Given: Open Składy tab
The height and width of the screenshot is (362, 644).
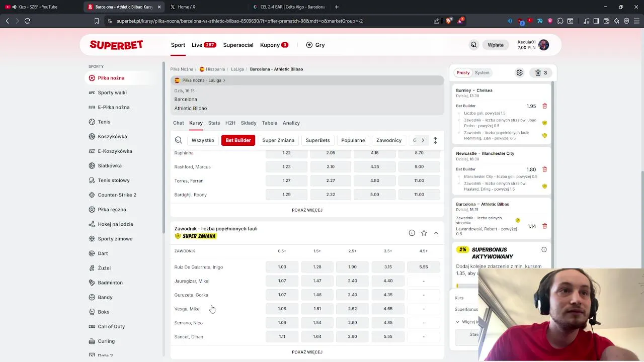Looking at the screenshot, I should pyautogui.click(x=249, y=123).
